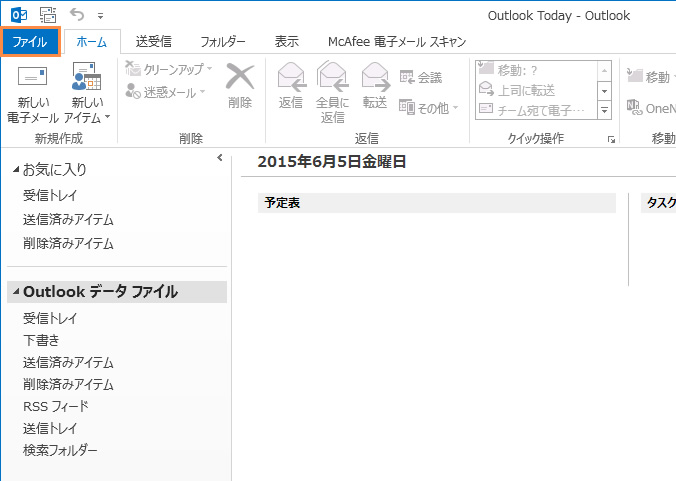Click the 2015年6月5日金曜日 date heading
The height and width of the screenshot is (481, 676).
pos(332,162)
